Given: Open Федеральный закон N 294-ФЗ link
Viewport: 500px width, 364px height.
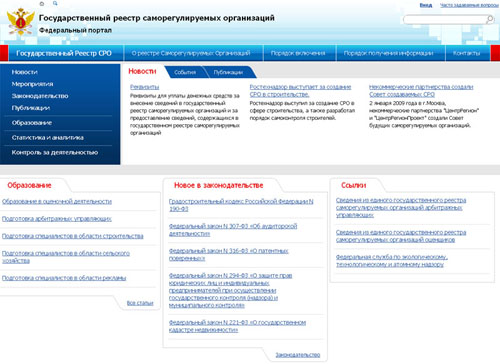Looking at the screenshot, I should [x=231, y=290].
